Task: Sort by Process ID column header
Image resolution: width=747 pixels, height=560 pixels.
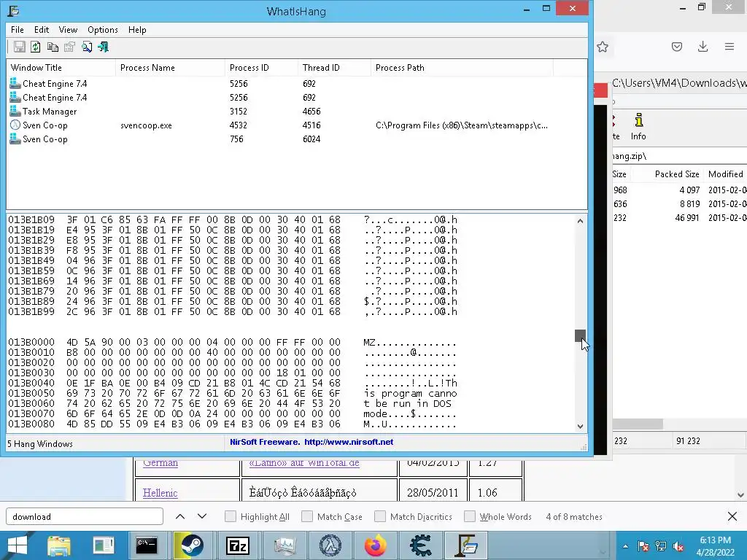Action: [x=261, y=68]
